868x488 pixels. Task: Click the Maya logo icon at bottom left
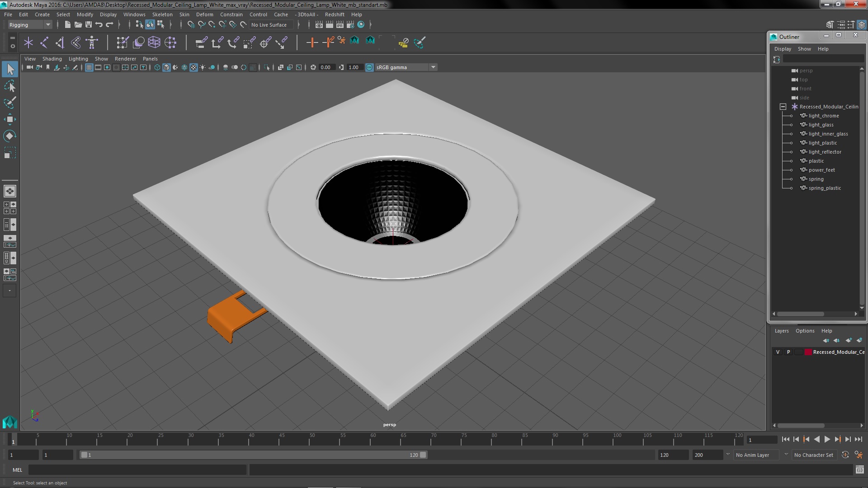pyautogui.click(x=10, y=422)
